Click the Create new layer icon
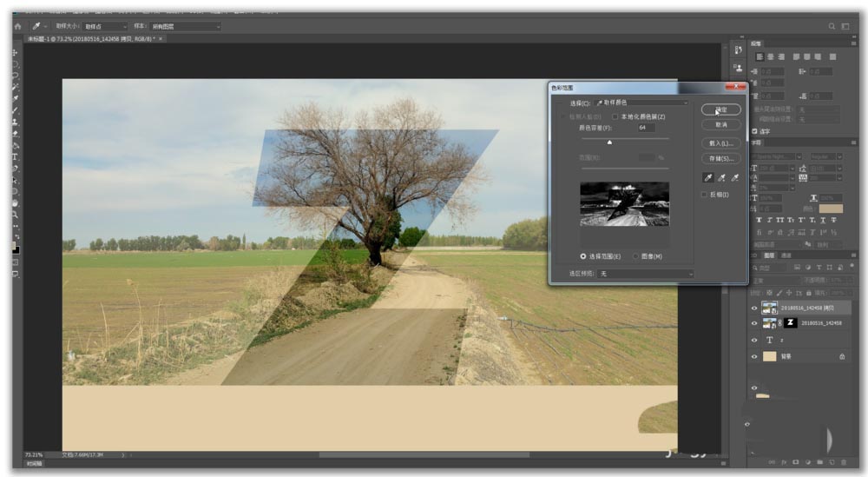Viewport: 868px width, 477px height. pos(832,462)
